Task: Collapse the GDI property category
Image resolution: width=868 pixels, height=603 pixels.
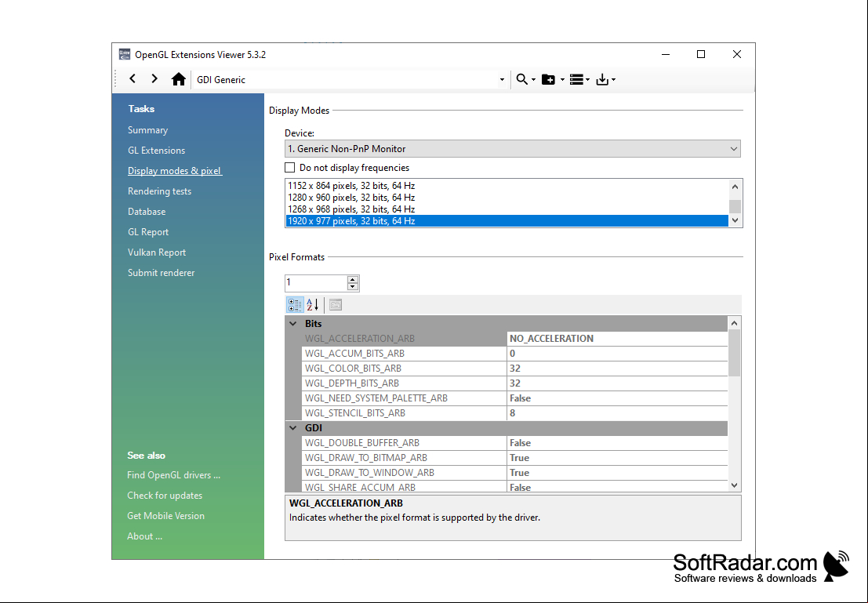Action: pos(293,428)
